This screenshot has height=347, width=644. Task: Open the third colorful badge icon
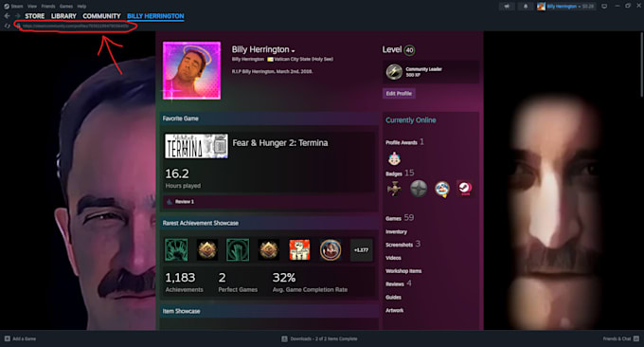click(x=442, y=189)
